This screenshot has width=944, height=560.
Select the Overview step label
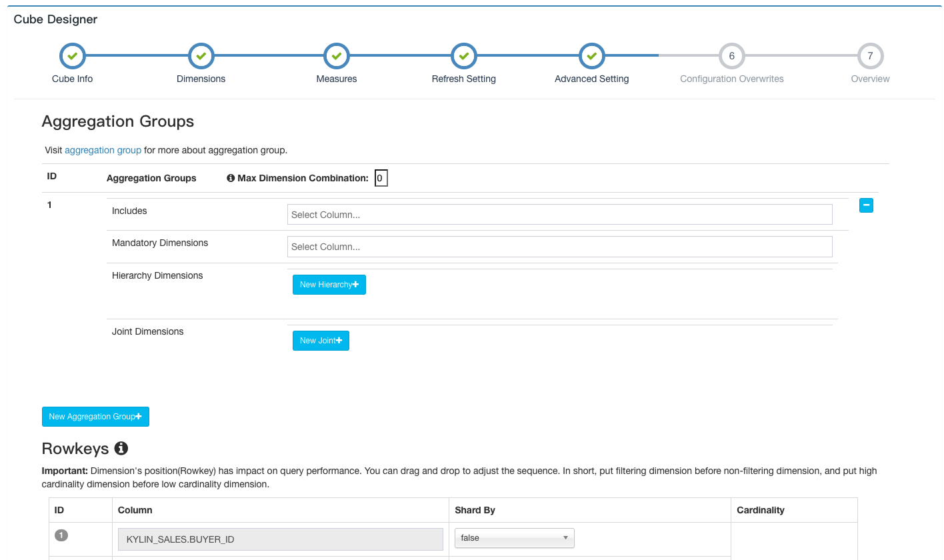tap(870, 79)
